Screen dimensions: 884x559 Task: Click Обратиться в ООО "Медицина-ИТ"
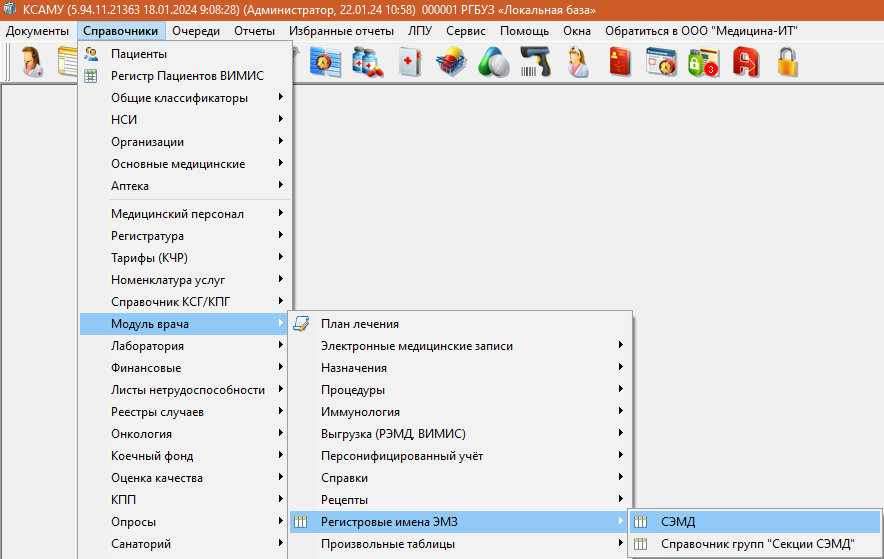(701, 31)
